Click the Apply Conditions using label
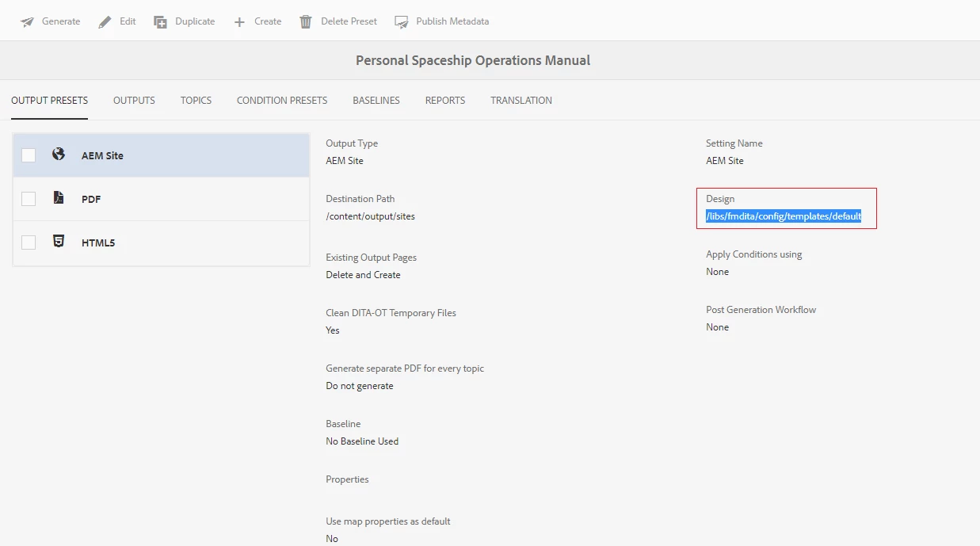Screen dimensions: 980x546 tap(754, 254)
